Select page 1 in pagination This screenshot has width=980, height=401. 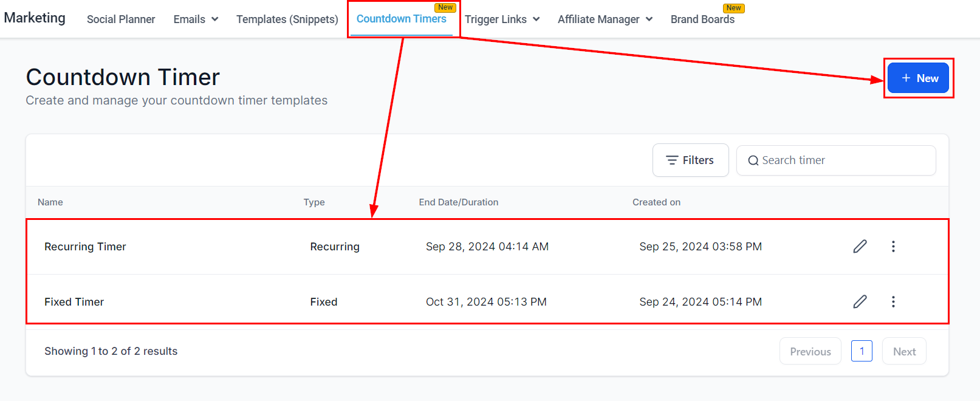tap(862, 351)
